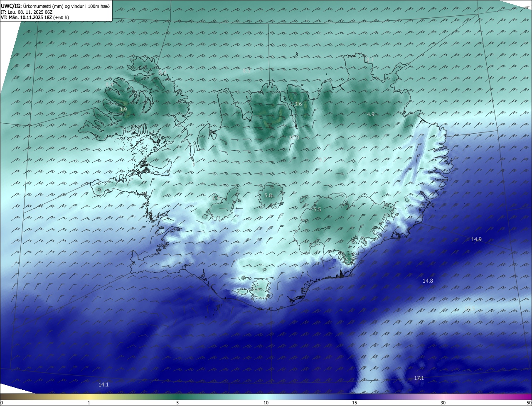The height and width of the screenshot is (406, 532).
Task: Click the color scale tick label 50
Action: pos(529,403)
